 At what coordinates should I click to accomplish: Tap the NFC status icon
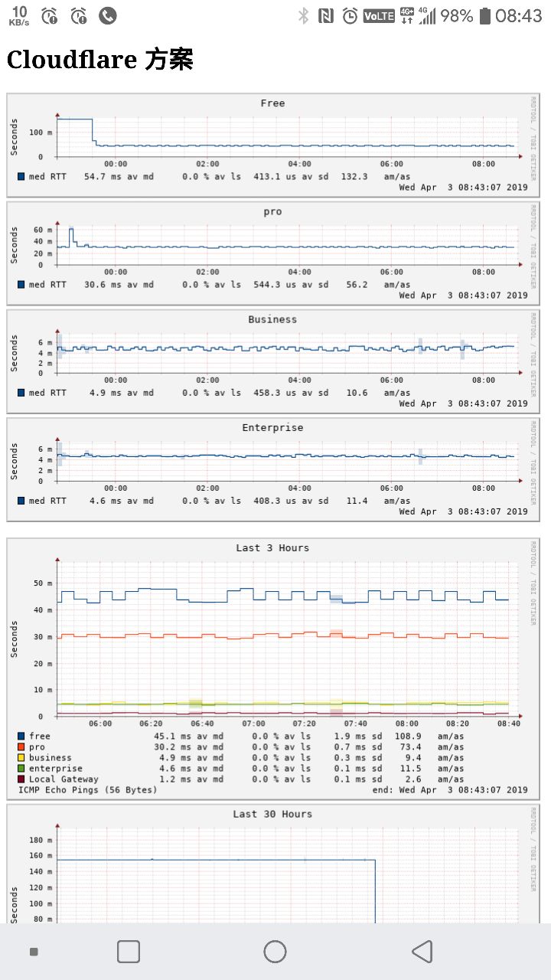(x=326, y=15)
